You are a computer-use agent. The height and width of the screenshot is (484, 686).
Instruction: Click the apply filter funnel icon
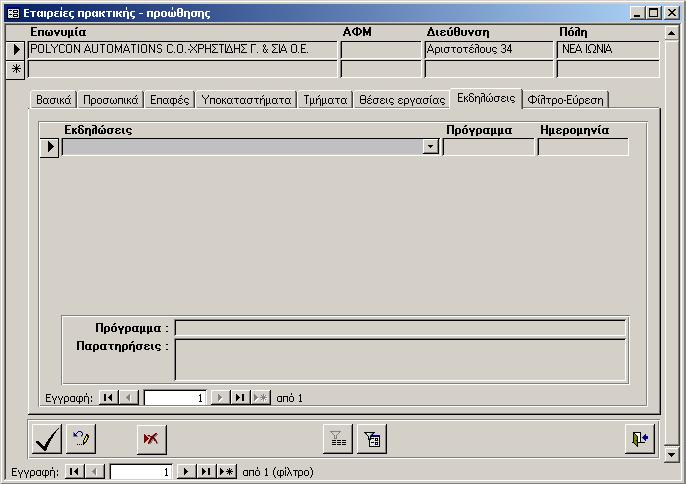(x=338, y=439)
